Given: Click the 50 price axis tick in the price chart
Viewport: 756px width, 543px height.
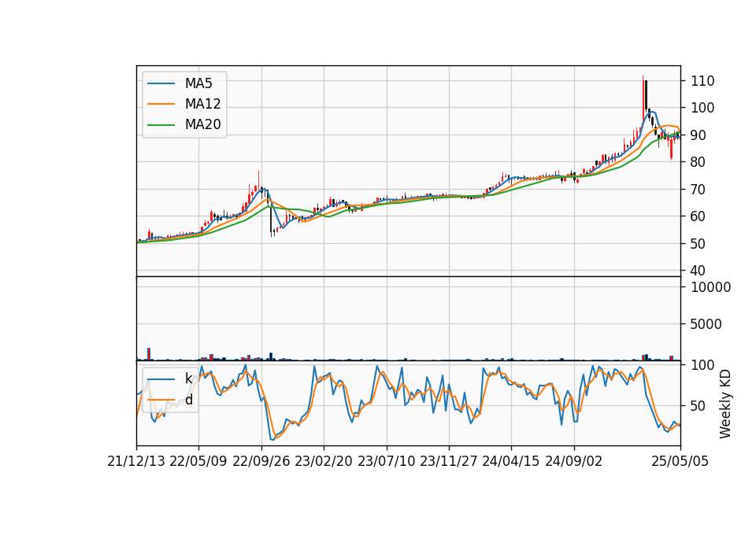Looking at the screenshot, I should [x=699, y=244].
